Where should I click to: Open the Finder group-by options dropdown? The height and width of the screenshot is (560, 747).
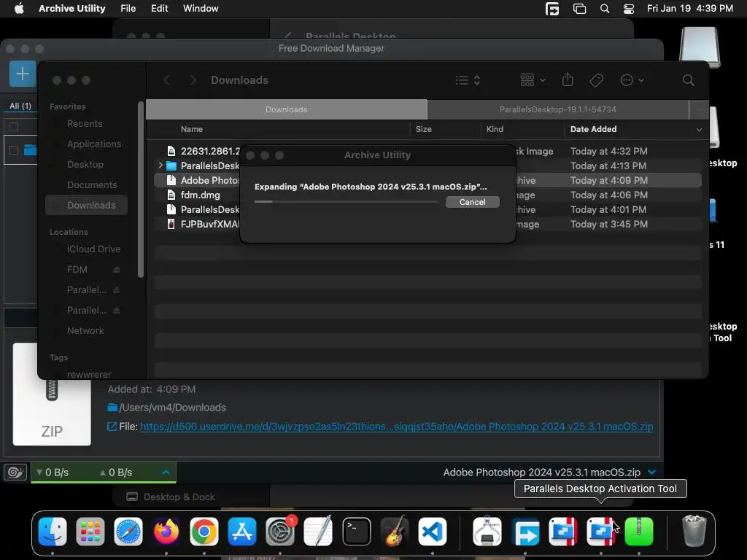[533, 80]
